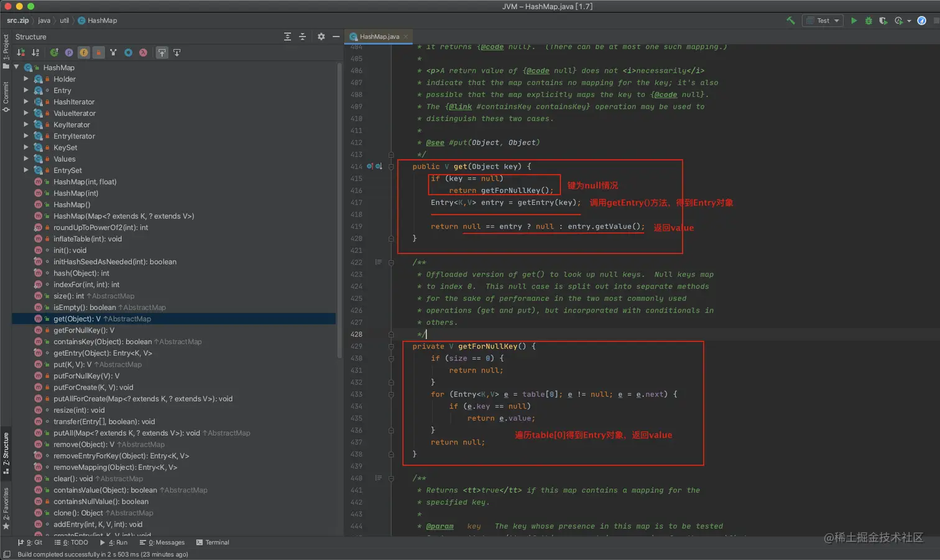Open the Messages tool window
This screenshot has width=940, height=560.
(162, 542)
